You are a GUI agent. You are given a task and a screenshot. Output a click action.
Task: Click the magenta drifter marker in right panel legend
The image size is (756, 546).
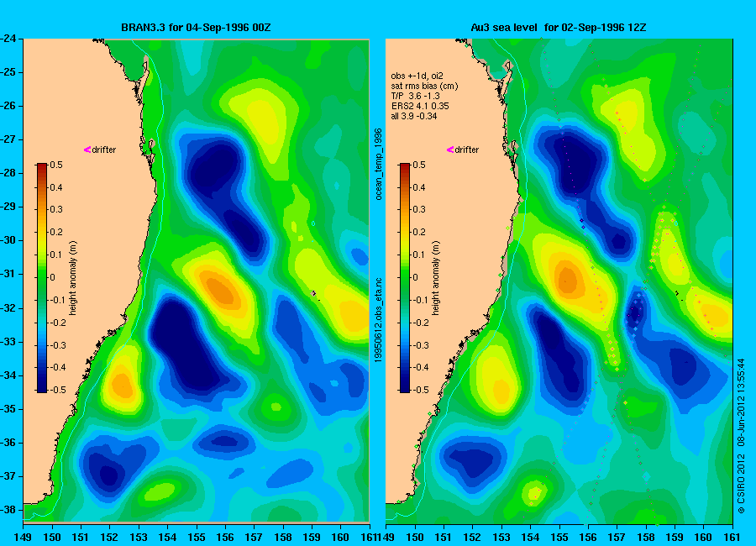pos(450,150)
